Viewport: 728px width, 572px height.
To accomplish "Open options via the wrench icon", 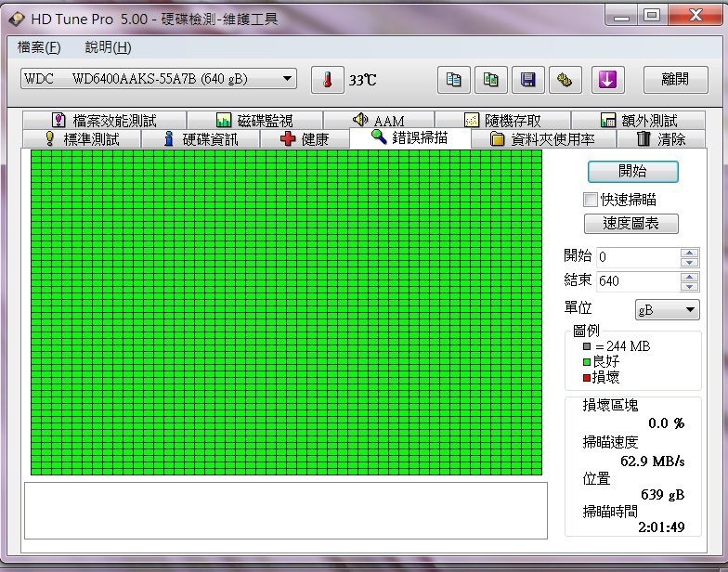I will pos(565,80).
